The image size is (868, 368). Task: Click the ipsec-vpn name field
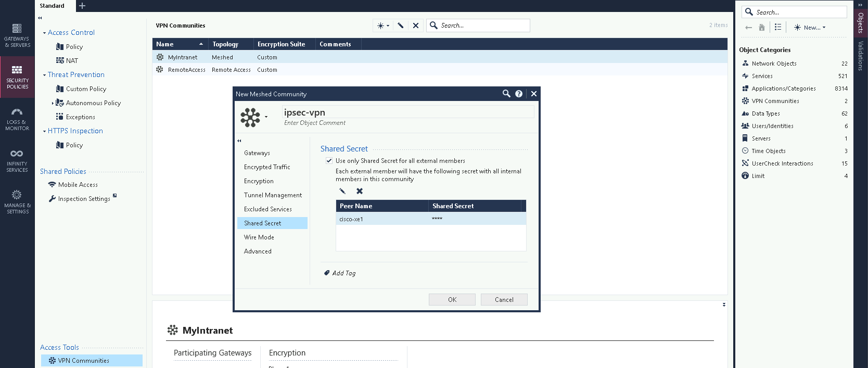tap(408, 112)
